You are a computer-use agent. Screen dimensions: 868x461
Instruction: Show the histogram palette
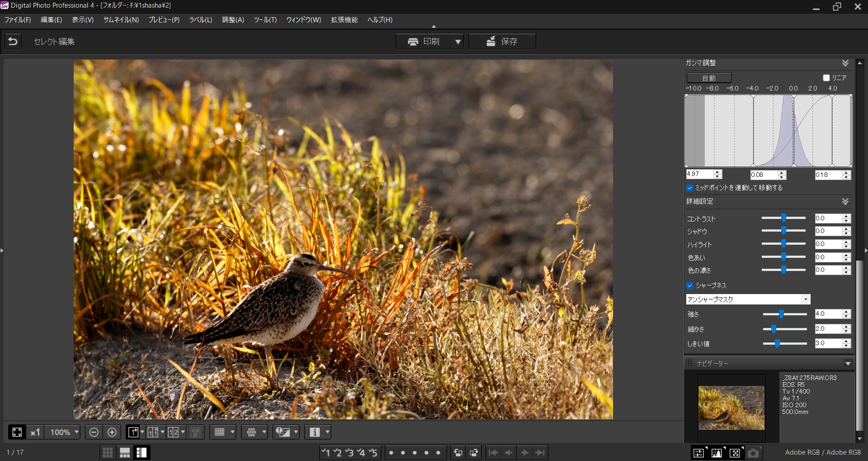(x=717, y=452)
